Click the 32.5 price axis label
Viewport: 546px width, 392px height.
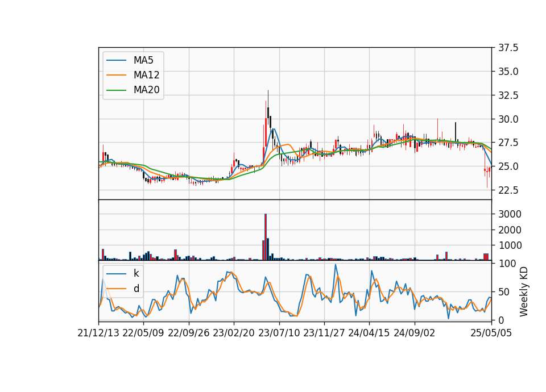pos(508,95)
